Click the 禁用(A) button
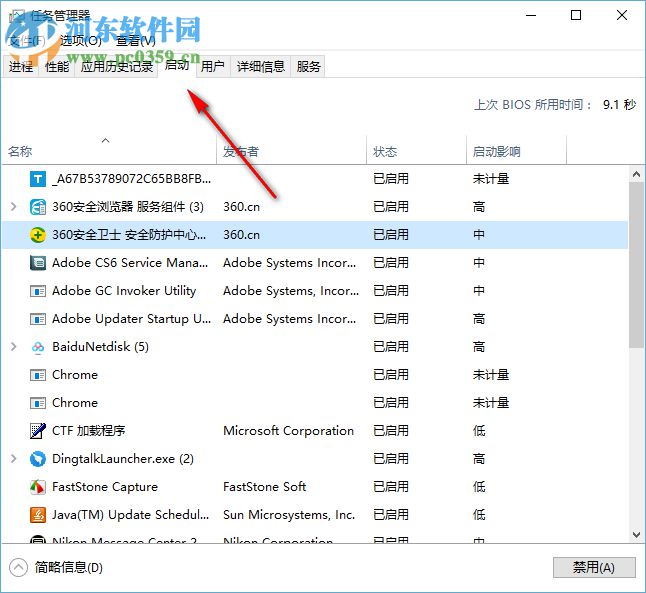This screenshot has height=593, width=646. pyautogui.click(x=594, y=568)
